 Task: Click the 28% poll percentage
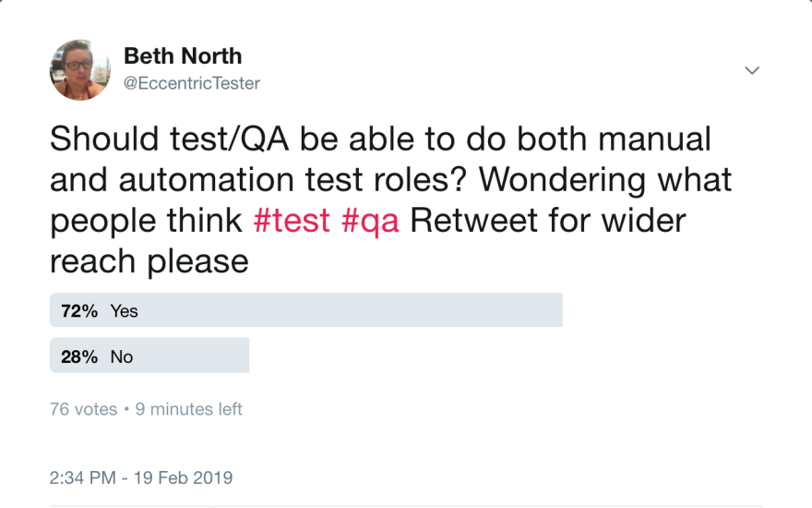(79, 357)
